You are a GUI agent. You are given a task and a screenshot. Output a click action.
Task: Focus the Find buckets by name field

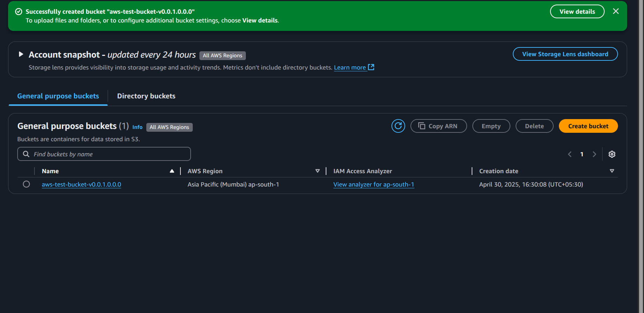104,154
